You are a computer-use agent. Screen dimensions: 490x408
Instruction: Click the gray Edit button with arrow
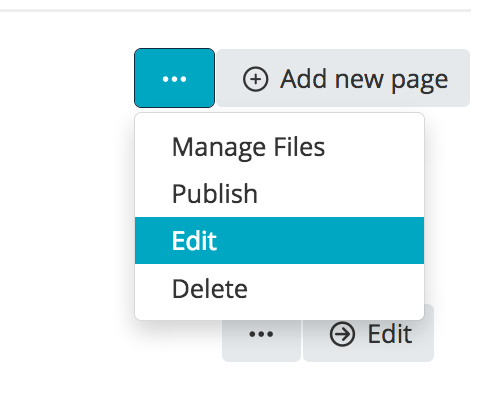(368, 334)
